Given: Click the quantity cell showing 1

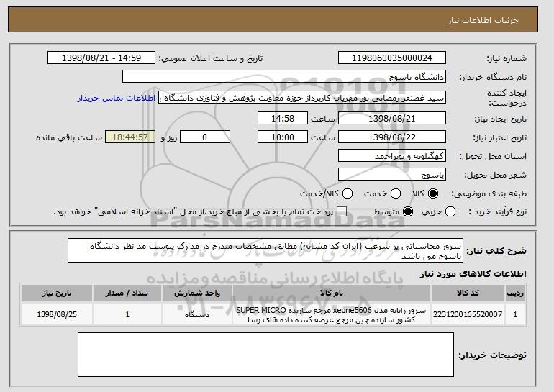Looking at the screenshot, I should pyautogui.click(x=127, y=314).
